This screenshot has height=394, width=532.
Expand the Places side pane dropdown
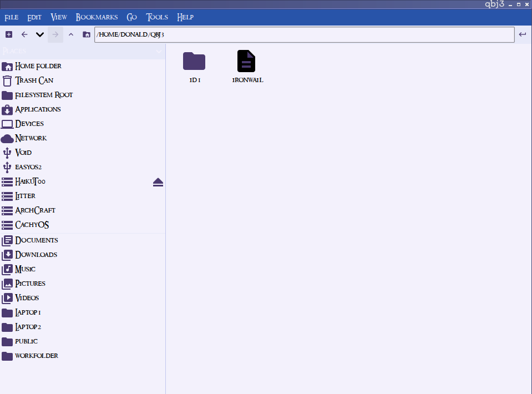159,52
